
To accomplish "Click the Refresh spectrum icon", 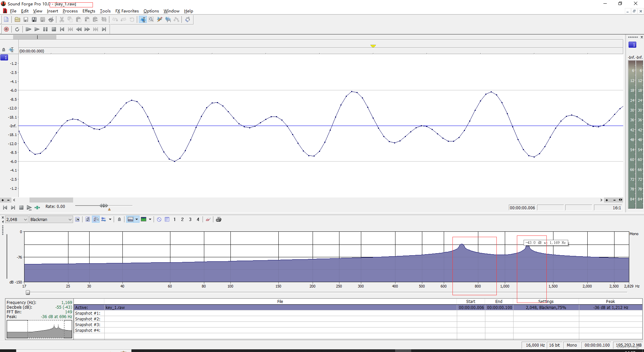I will 88,219.
